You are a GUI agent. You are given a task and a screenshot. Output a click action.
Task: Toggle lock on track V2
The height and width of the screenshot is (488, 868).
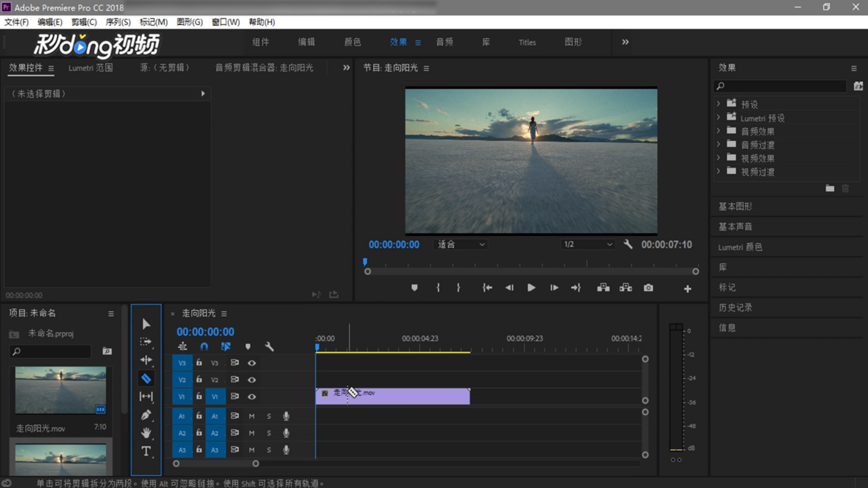(199, 380)
